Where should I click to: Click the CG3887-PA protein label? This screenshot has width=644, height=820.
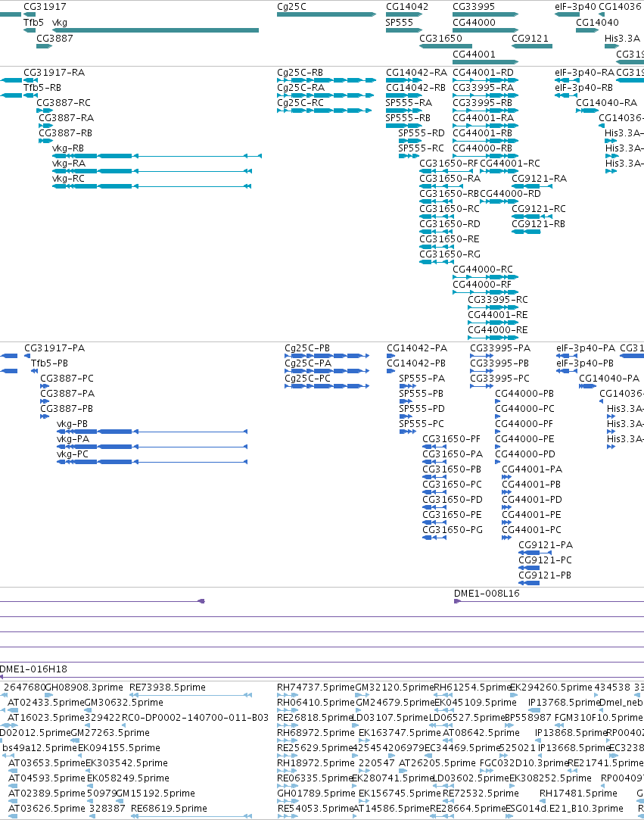pos(67,393)
